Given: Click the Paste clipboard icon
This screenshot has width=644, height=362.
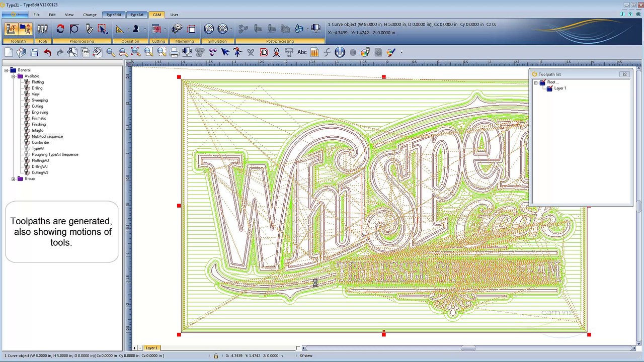Looking at the screenshot, I should click(x=98, y=52).
